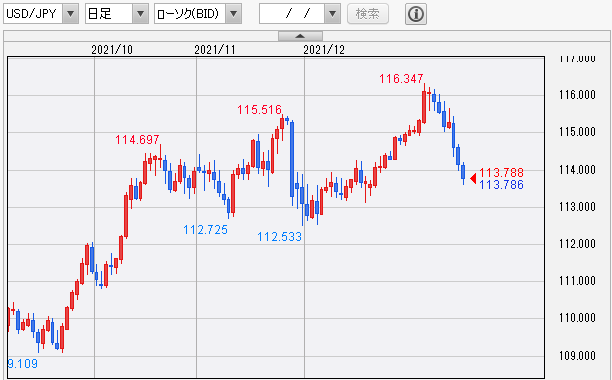Click the 2021/11 date axis label
This screenshot has width=612, height=380.
(x=215, y=50)
